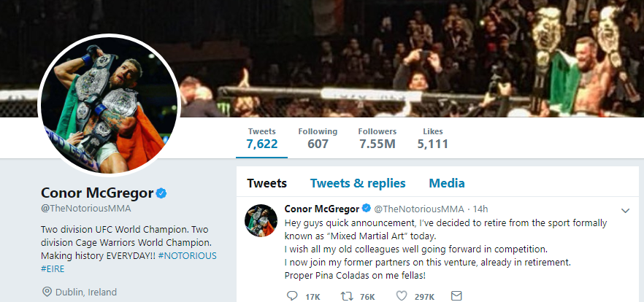Open the #EIRE hashtag link

coord(54,269)
